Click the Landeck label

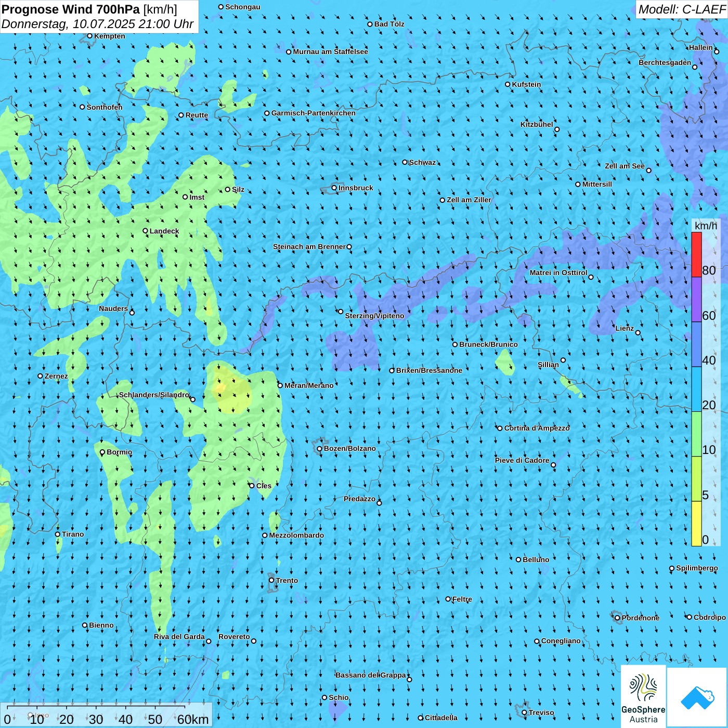tap(164, 231)
